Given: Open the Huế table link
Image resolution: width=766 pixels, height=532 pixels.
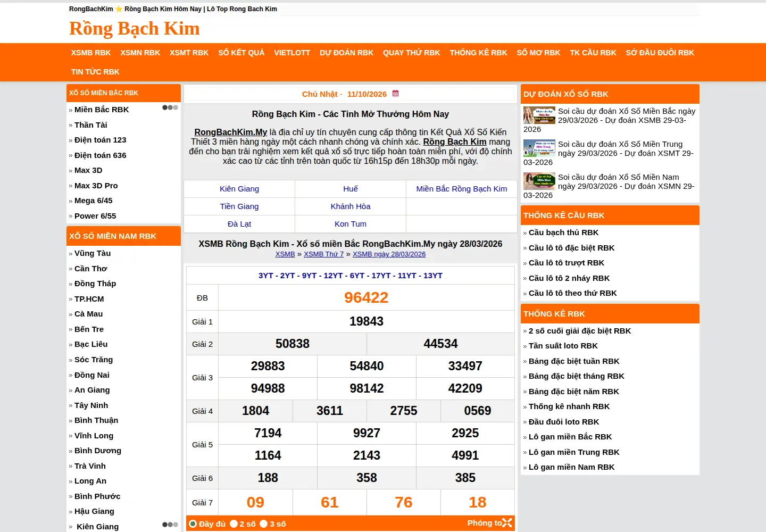Looking at the screenshot, I should coord(351,189).
